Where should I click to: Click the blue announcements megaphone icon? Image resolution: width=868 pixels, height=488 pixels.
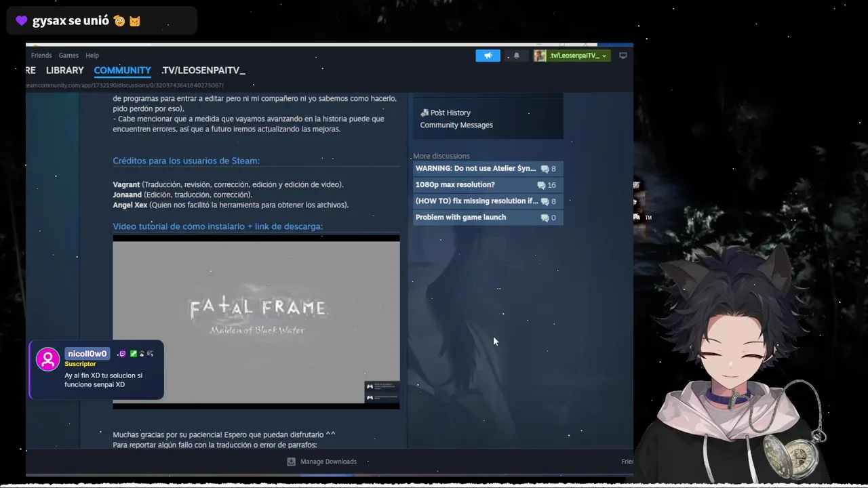point(488,56)
